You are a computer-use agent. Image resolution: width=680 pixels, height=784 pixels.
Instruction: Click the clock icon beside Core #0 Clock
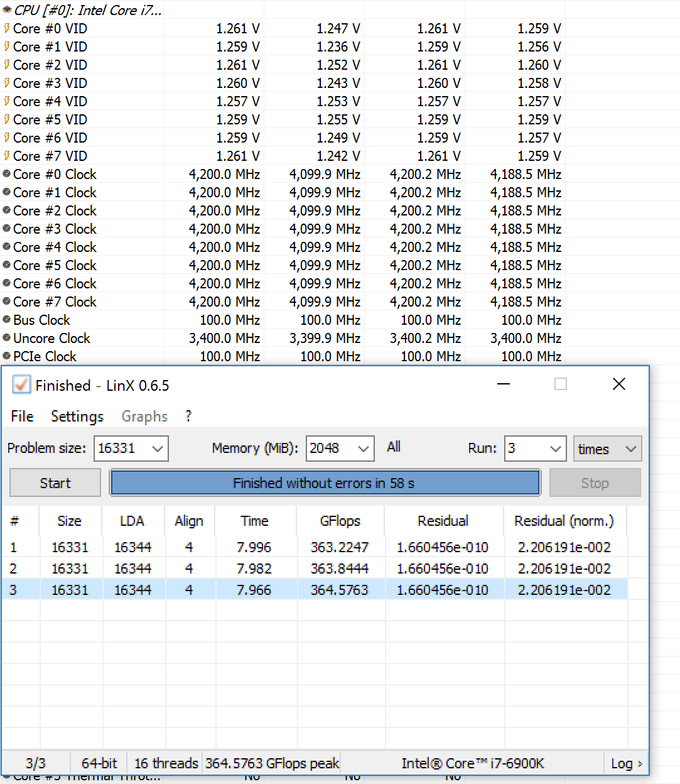7,174
